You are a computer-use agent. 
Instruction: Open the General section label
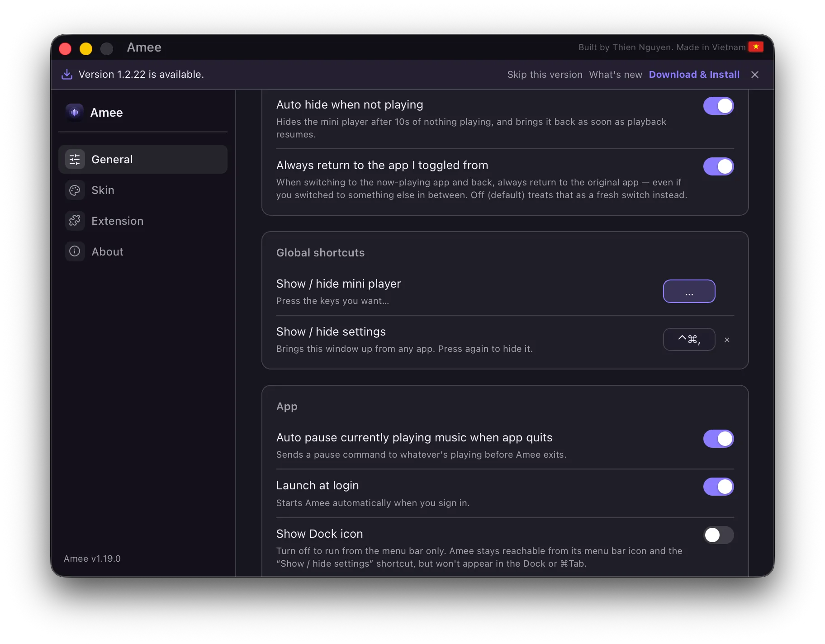click(x=112, y=159)
